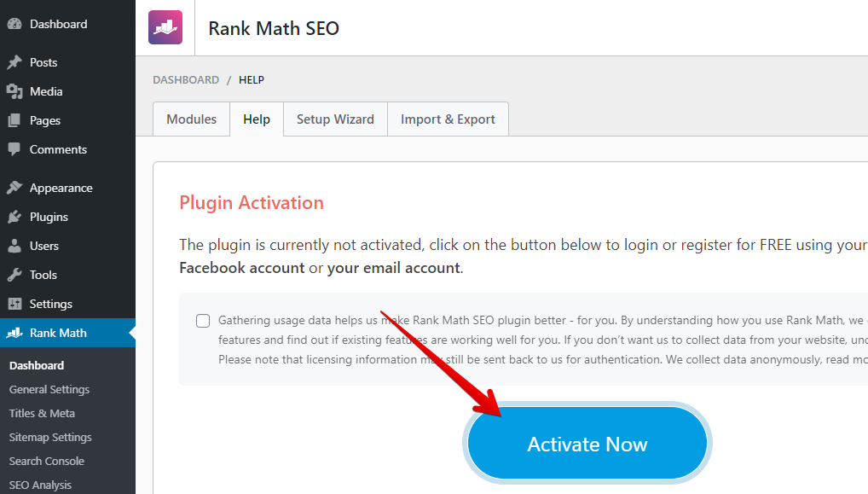The width and height of the screenshot is (868, 494).
Task: Click the Rank Math SEO logo icon
Action: [165, 27]
